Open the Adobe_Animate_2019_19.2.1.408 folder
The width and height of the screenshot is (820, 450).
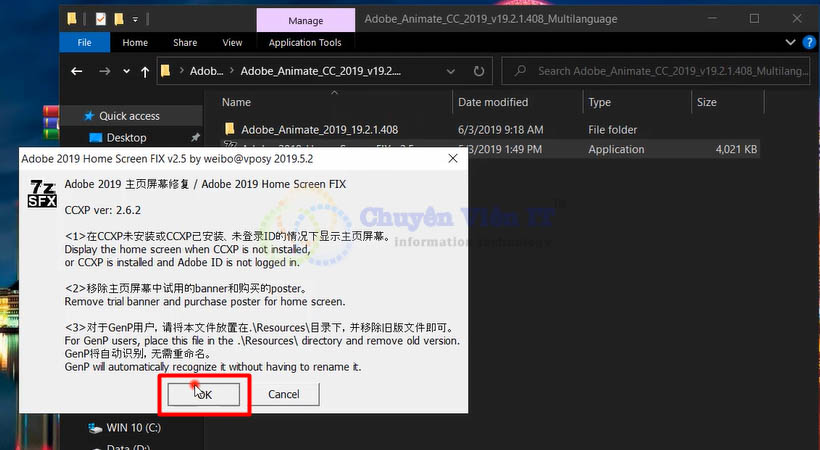(319, 129)
